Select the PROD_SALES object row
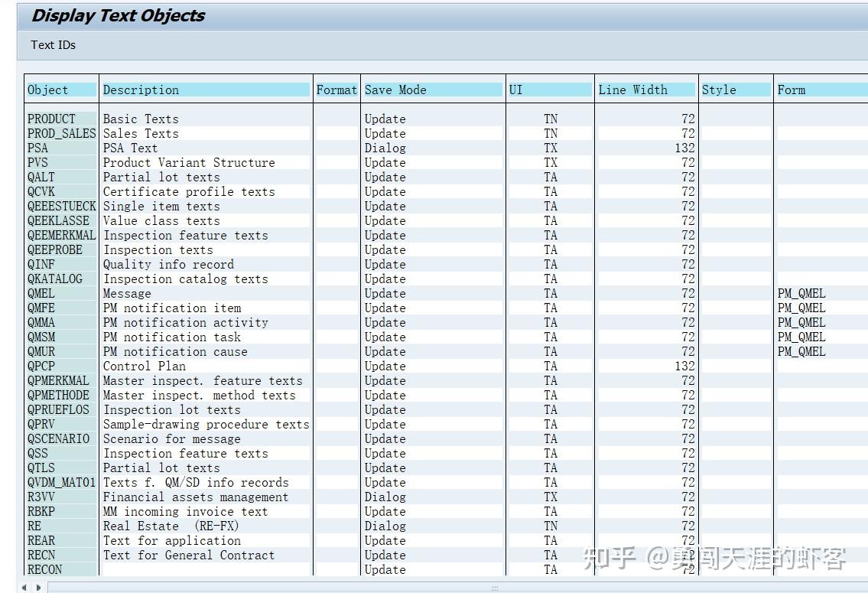The height and width of the screenshot is (593, 868). pyautogui.click(x=61, y=133)
